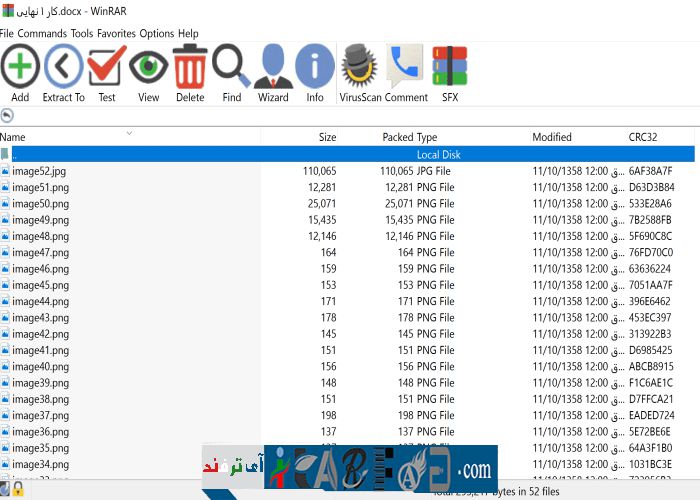Sort list by Size column header
Screen dimensions: 700x500
point(327,137)
